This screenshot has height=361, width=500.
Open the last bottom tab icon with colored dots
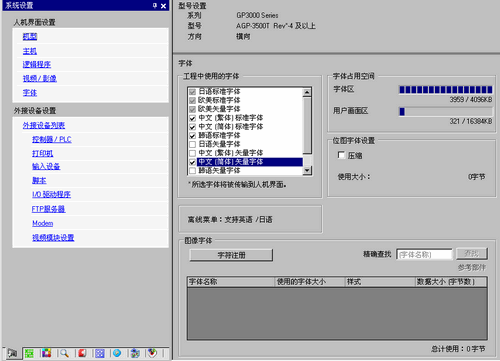(152, 353)
